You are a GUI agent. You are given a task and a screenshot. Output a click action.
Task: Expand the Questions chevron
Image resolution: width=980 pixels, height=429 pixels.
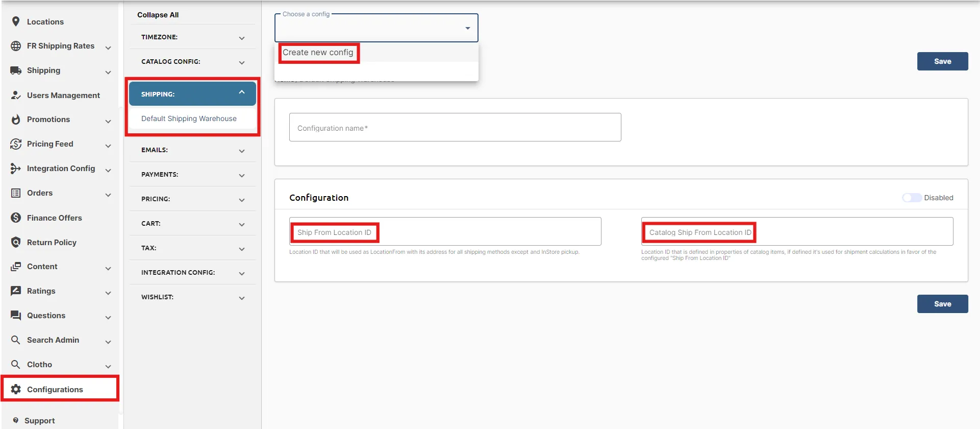pyautogui.click(x=108, y=318)
